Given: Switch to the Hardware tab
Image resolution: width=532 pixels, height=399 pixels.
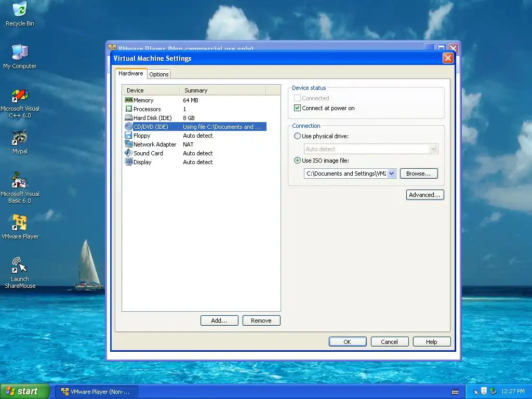Looking at the screenshot, I should click(x=131, y=73).
